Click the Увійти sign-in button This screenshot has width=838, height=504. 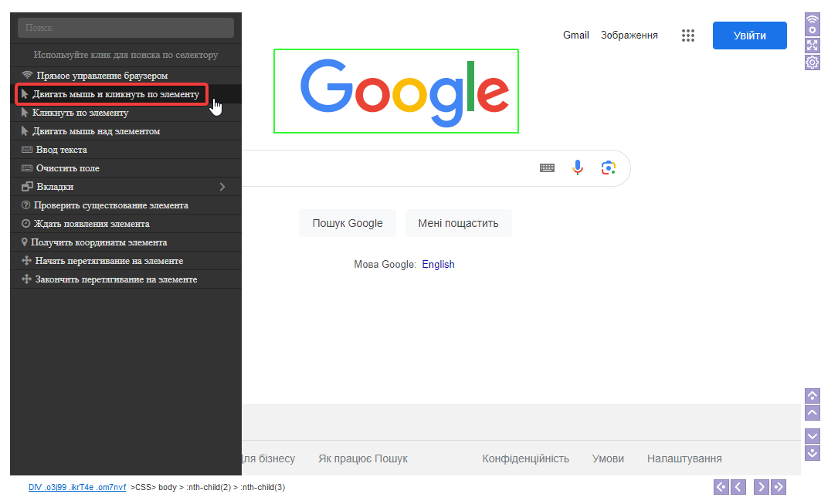click(x=749, y=36)
